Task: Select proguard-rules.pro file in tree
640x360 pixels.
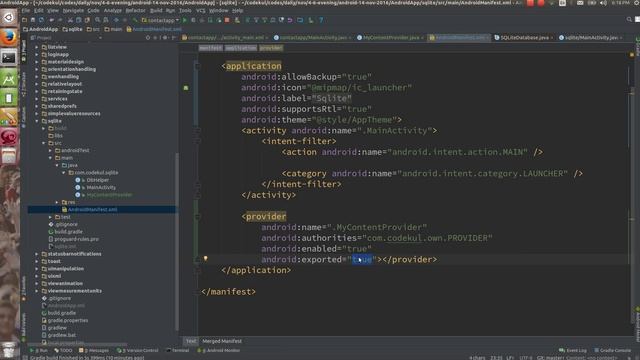Action: [x=76, y=239]
